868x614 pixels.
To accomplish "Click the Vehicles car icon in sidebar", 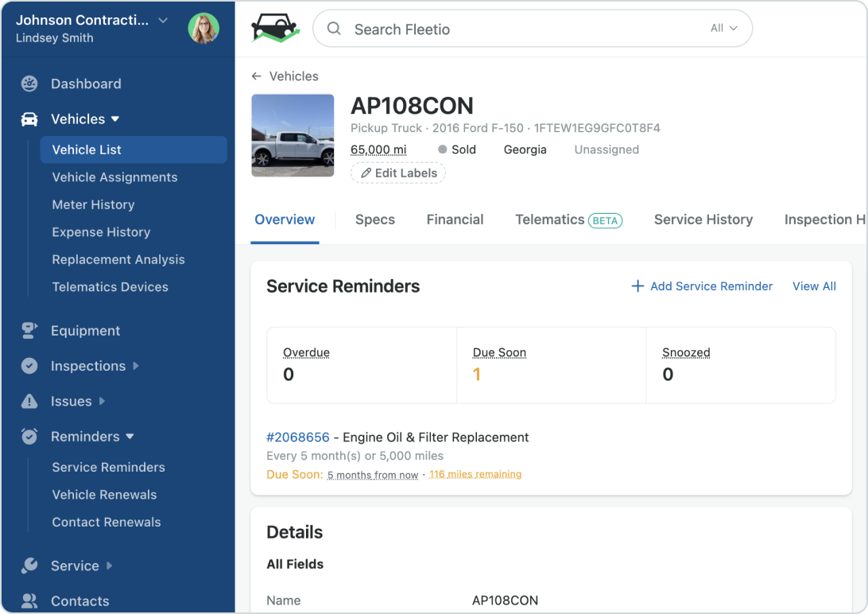I will click(x=29, y=119).
